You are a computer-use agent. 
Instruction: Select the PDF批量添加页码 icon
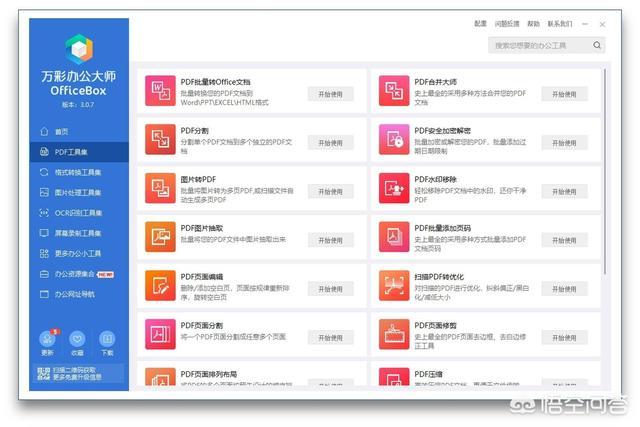(394, 237)
